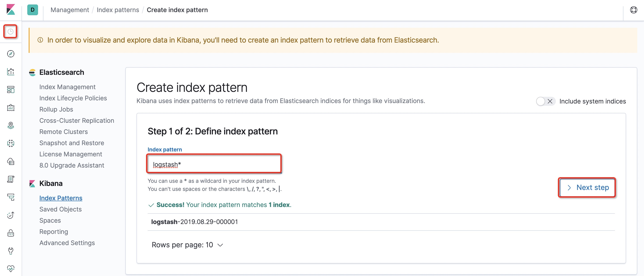The width and height of the screenshot is (644, 276).
Task: Toggle Include system indices switch
Action: point(545,101)
